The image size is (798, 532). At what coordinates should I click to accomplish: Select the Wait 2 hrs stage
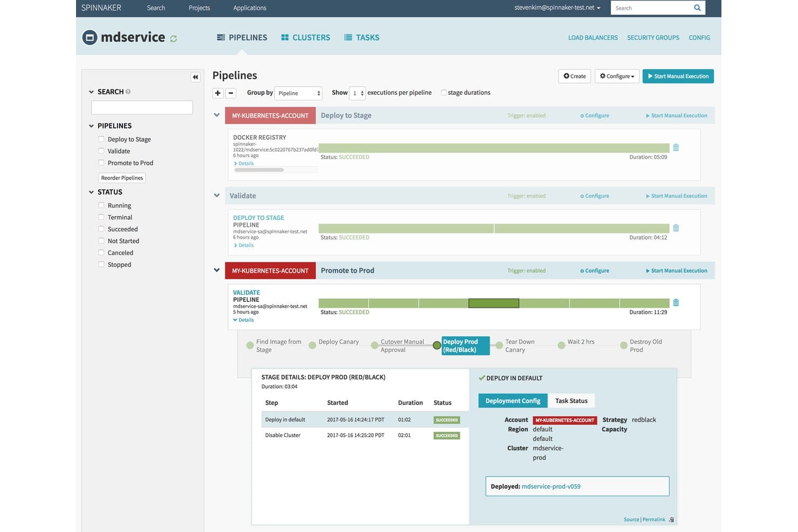coord(561,346)
